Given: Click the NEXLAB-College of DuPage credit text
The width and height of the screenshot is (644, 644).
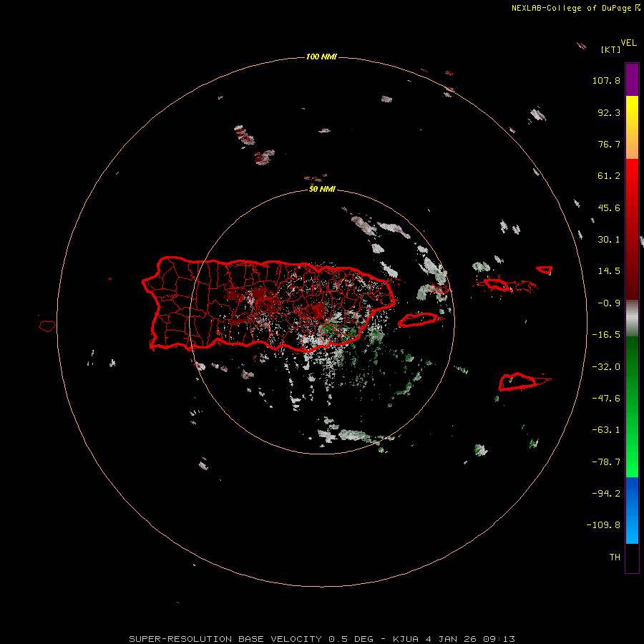Looking at the screenshot, I should (x=576, y=8).
